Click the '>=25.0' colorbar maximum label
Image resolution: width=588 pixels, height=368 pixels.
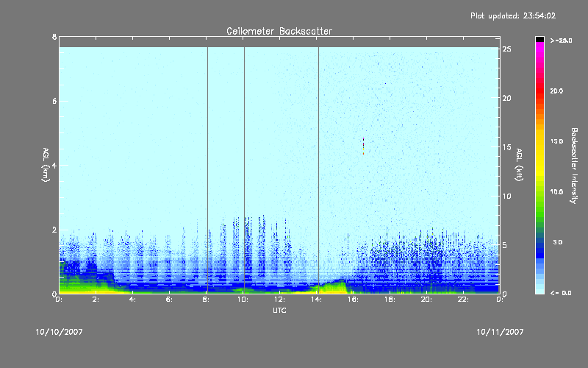pos(562,40)
